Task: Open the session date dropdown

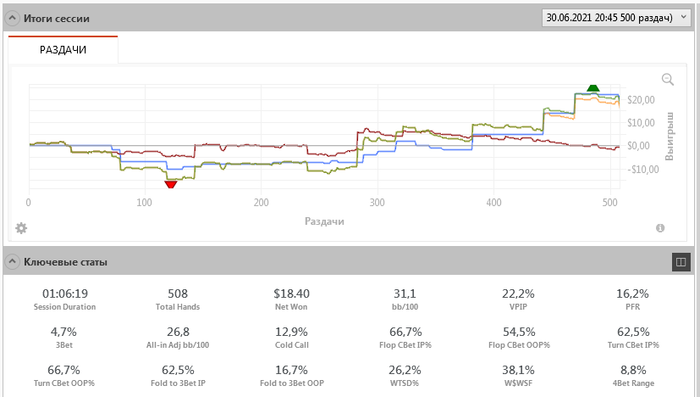Action: 616,18
